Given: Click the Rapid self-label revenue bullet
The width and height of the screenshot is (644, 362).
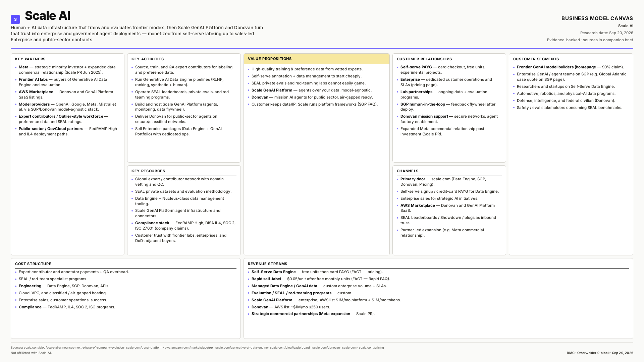Looking at the screenshot, I should coord(321,279).
